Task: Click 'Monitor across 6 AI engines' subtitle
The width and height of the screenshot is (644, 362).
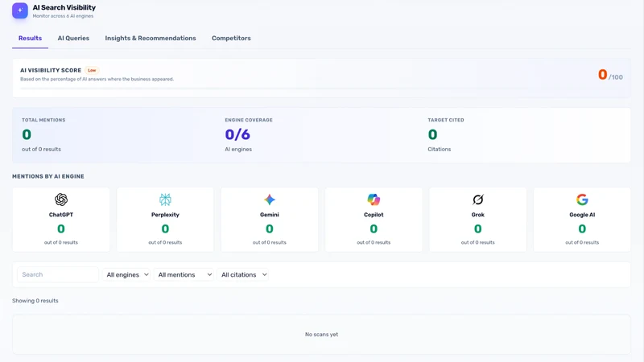Action: pyautogui.click(x=63, y=16)
